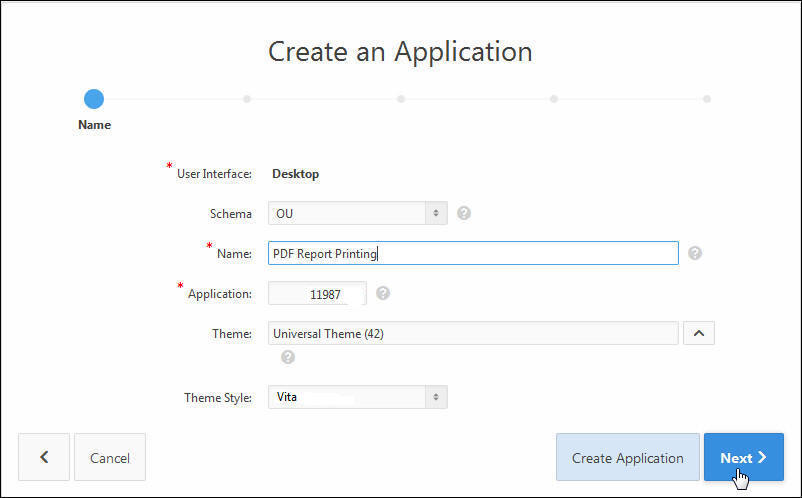802x498 pixels.
Task: Click the Application ID field showing 11987
Action: (318, 294)
